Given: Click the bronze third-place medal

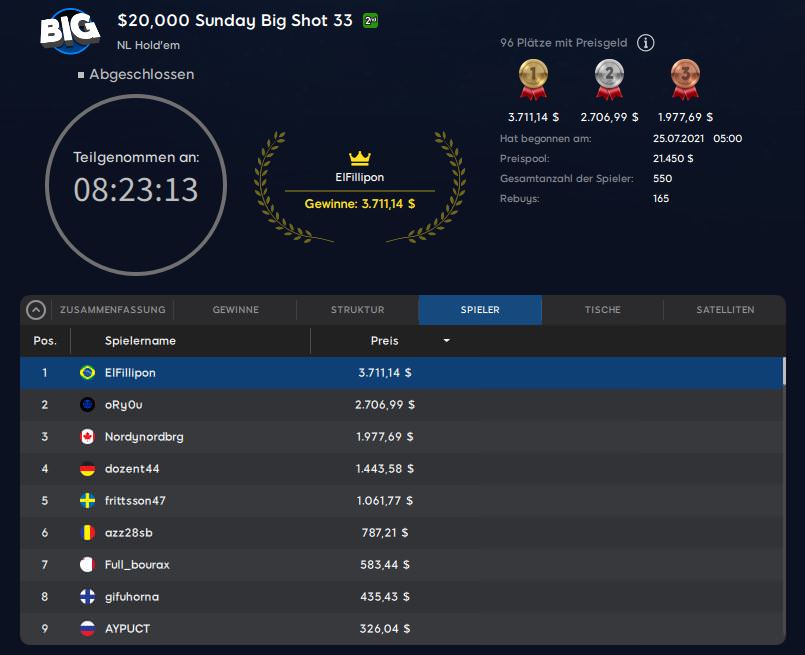Looking at the screenshot, I should 685,78.
